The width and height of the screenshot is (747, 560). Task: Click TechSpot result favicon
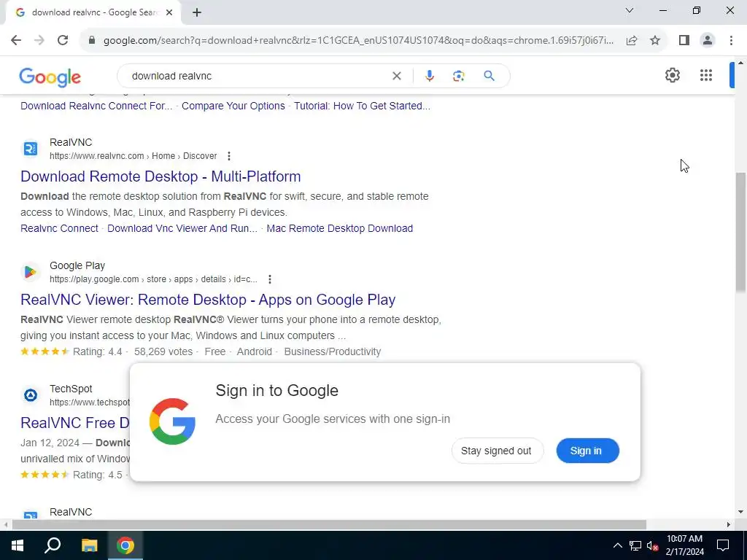point(31,395)
